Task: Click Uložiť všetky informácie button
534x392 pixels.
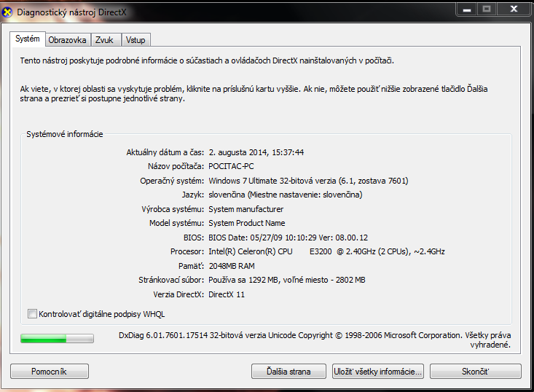Action: [x=377, y=372]
